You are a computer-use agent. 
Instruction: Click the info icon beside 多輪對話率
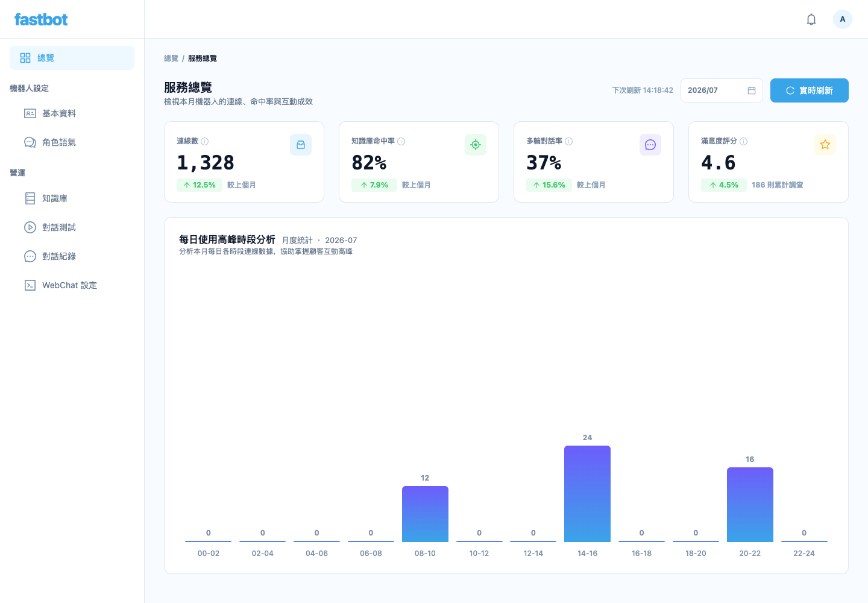tap(569, 141)
